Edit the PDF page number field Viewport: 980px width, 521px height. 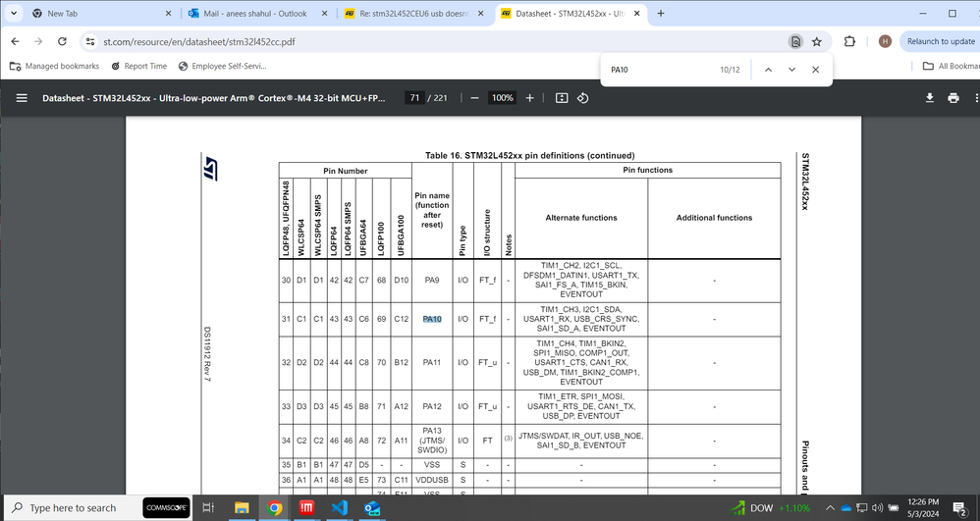pyautogui.click(x=414, y=98)
